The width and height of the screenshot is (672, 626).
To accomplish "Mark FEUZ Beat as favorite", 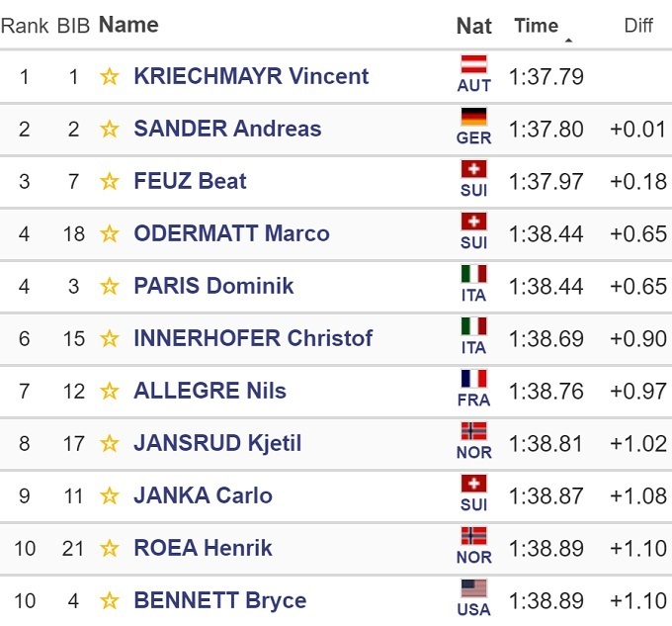I will tap(110, 182).
